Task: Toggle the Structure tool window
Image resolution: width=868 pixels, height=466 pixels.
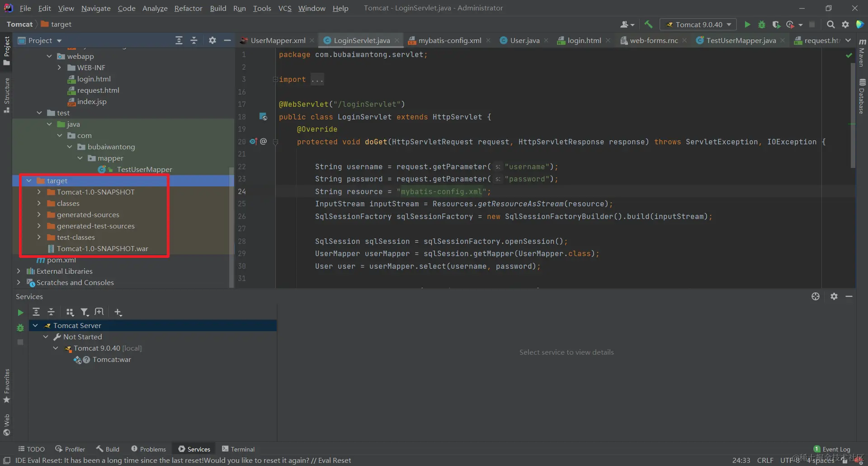Action: [6, 95]
